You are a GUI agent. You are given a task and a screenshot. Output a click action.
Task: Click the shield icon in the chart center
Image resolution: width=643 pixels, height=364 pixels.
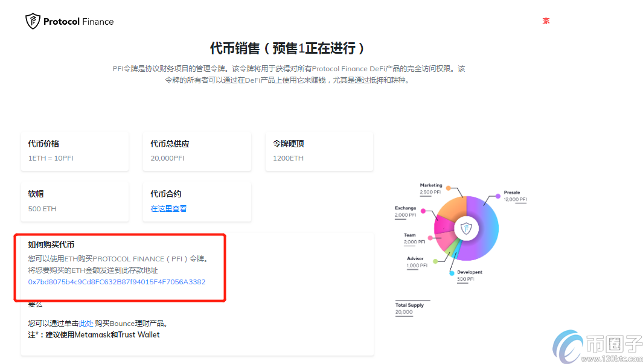pyautogui.click(x=465, y=228)
